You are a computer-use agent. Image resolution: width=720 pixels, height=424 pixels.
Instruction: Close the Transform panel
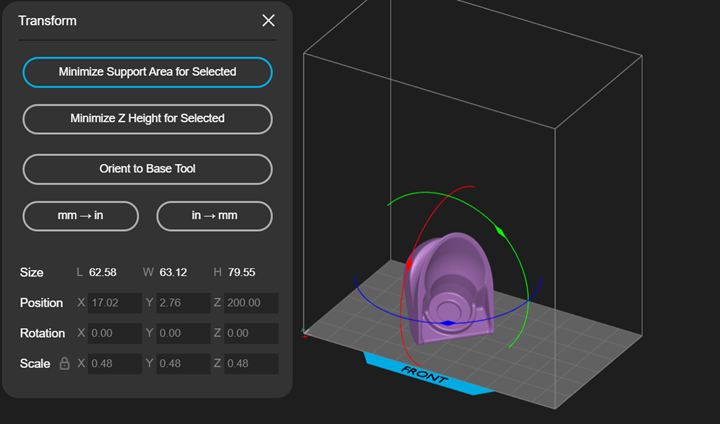[268, 21]
